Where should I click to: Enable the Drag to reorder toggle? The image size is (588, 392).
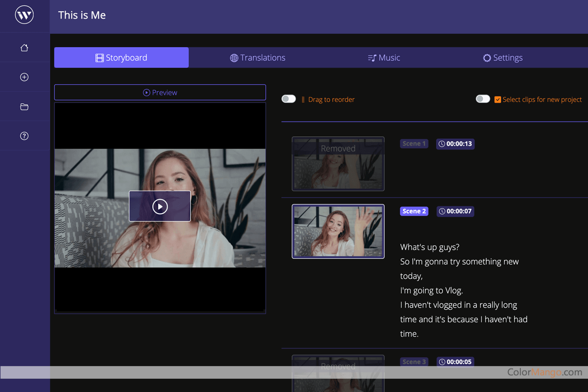289,99
